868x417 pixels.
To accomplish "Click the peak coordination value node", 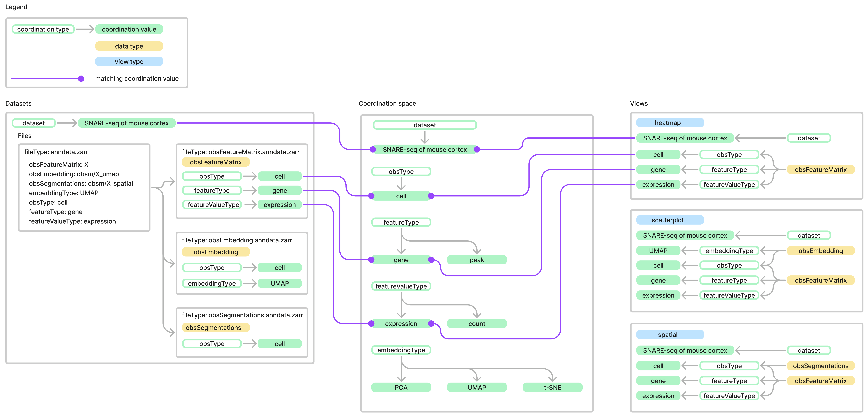I will coord(476,260).
